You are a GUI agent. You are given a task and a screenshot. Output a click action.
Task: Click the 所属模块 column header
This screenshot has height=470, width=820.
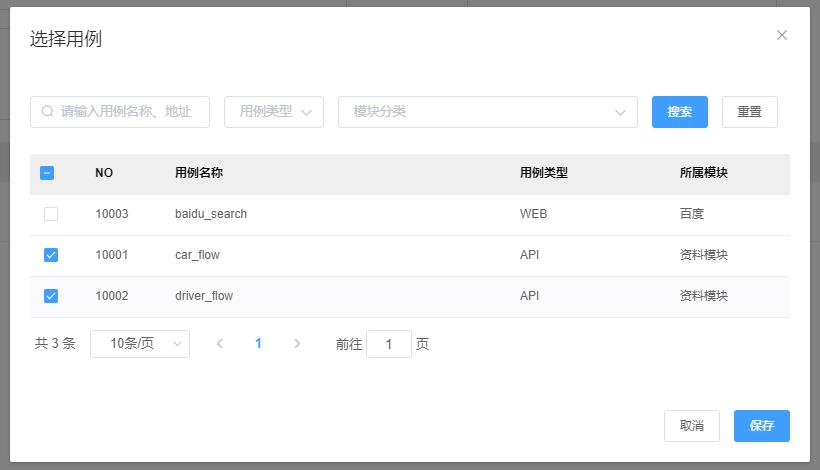(x=704, y=173)
